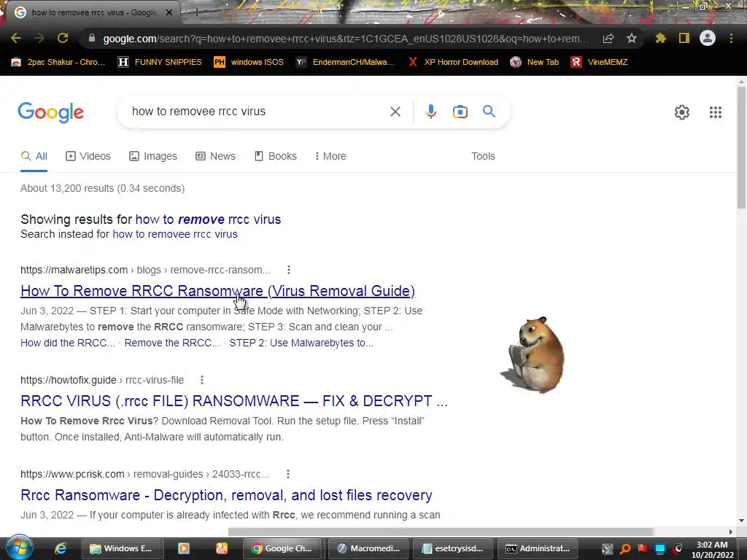Open the windows ISOS bookmark
This screenshot has width=747, height=560.
point(249,62)
